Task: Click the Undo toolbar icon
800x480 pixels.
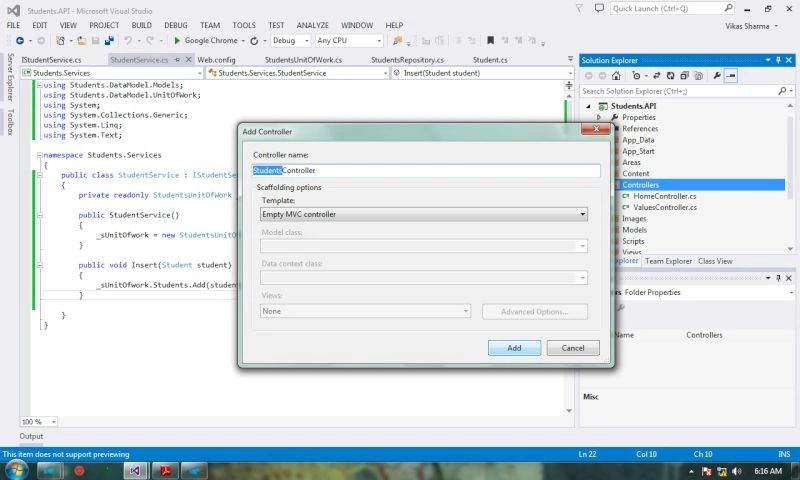Action: (x=128, y=40)
